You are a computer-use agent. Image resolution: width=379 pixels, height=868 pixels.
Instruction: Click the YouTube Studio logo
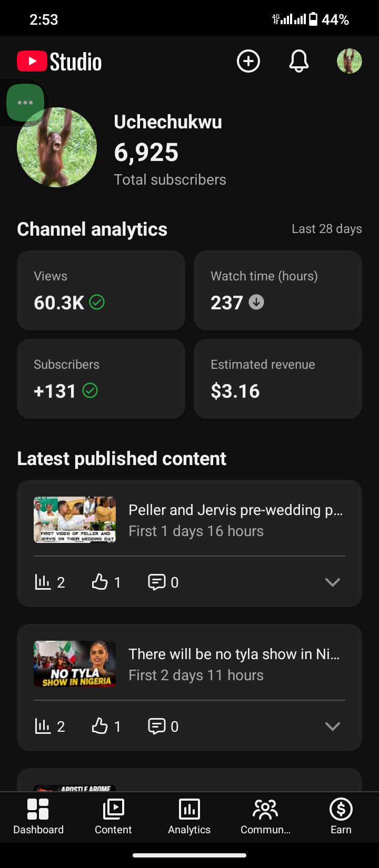[x=59, y=62]
